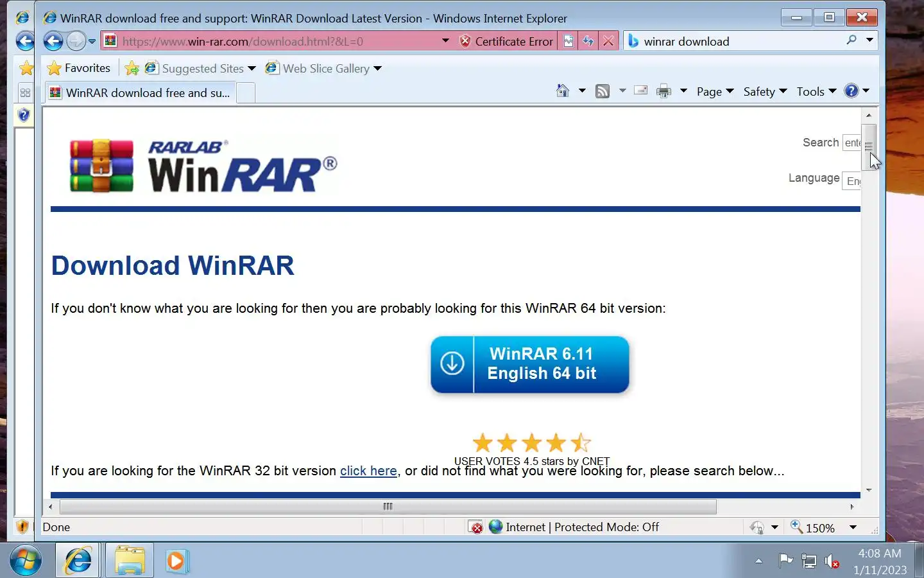Expand the address bar autocomplete dropdown
This screenshot has width=924, height=578.
[x=445, y=41]
